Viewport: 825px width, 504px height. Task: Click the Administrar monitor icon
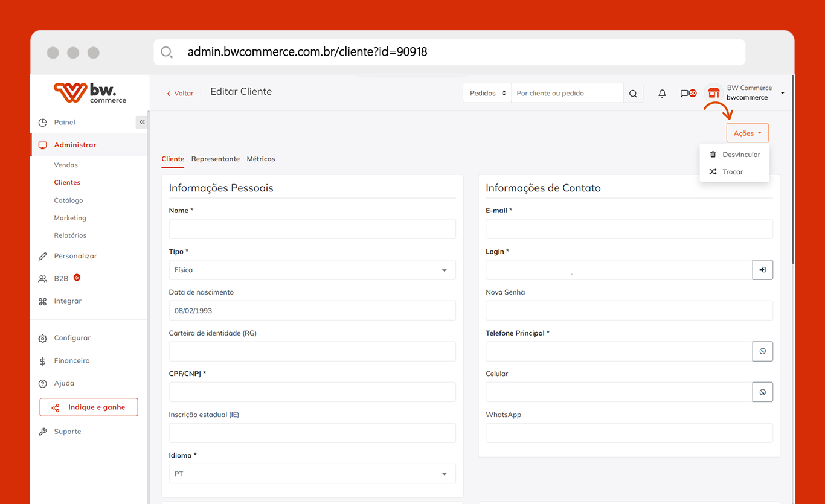pyautogui.click(x=42, y=145)
